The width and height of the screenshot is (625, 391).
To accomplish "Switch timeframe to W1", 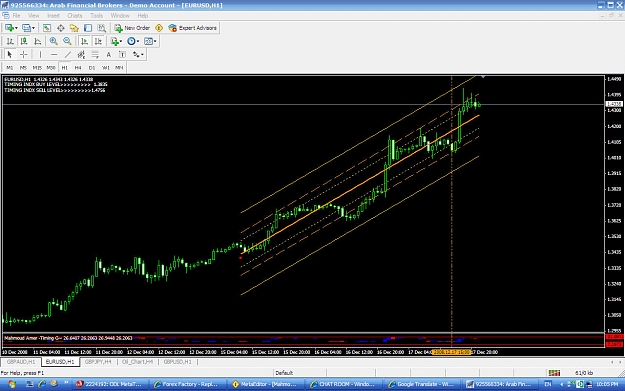I will point(106,68).
